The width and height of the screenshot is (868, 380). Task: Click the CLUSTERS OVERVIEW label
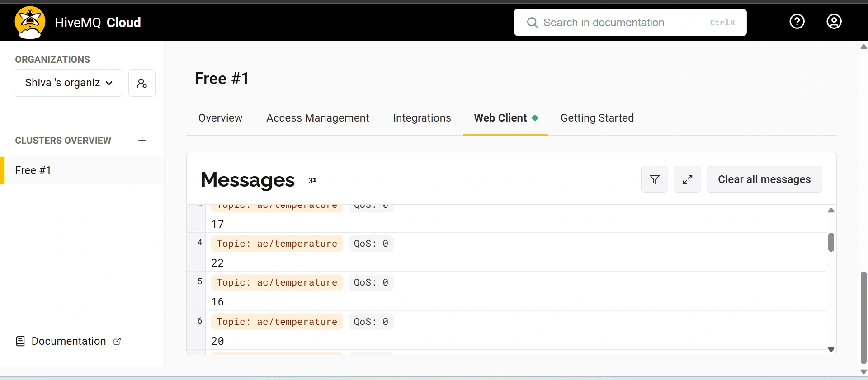[63, 141]
